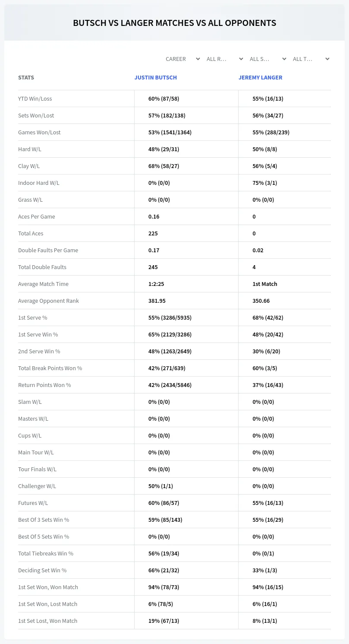Click Langer's Total Break Points Won 60% (3/5)
349x644 pixels.
click(265, 368)
